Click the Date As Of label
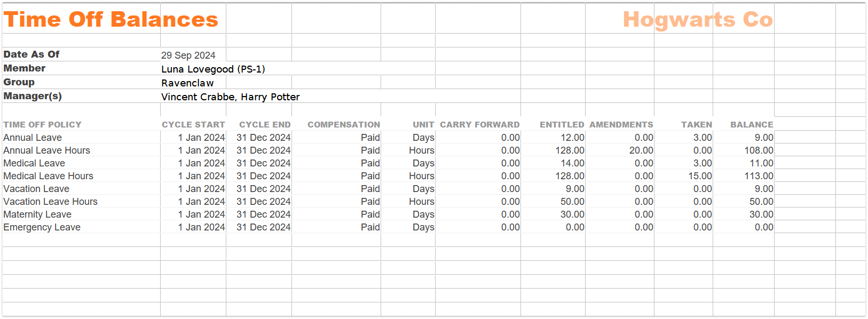This screenshot has height=319, width=868. [x=31, y=54]
